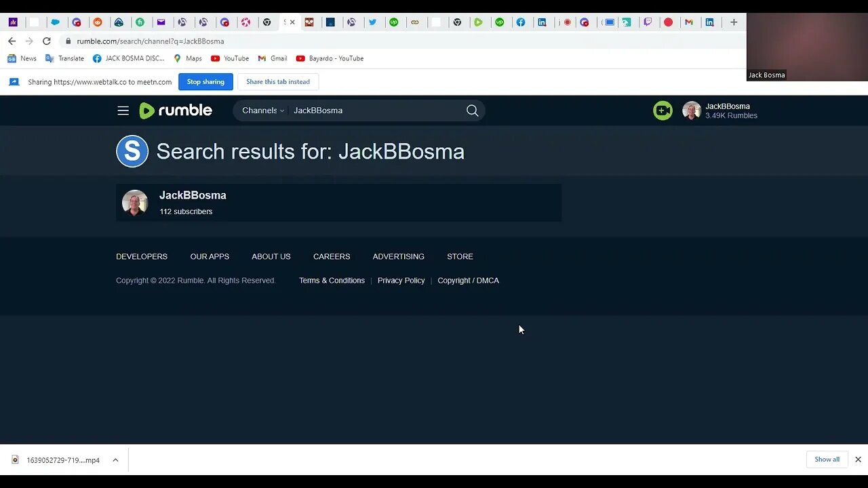Open the DEVELOPERS footer link
Viewport: 868px width, 488px height.
pos(142,257)
